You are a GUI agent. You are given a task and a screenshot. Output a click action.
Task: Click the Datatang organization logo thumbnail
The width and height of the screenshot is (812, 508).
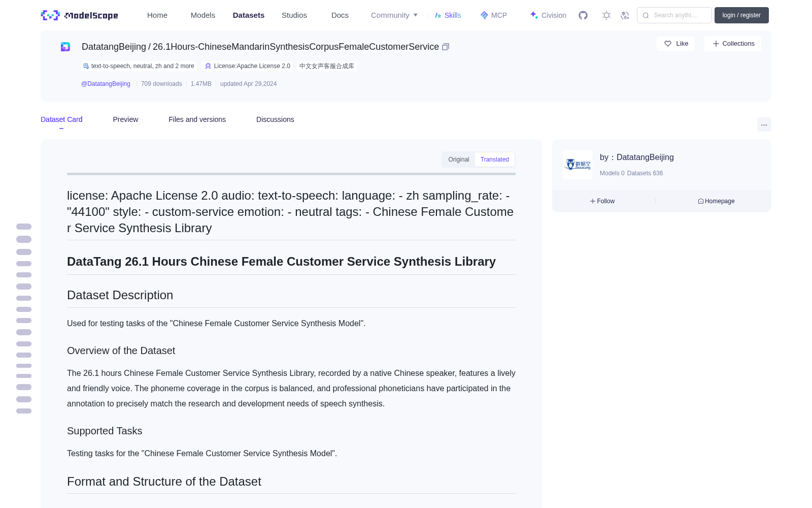[x=578, y=165]
